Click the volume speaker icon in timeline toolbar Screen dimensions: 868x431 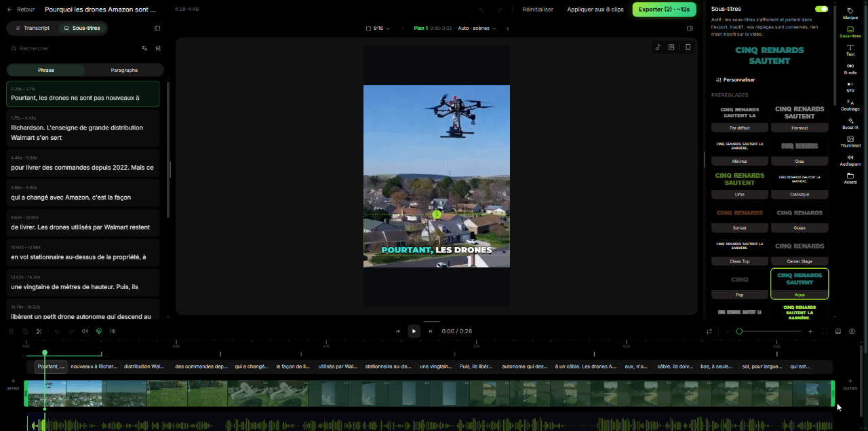(85, 331)
